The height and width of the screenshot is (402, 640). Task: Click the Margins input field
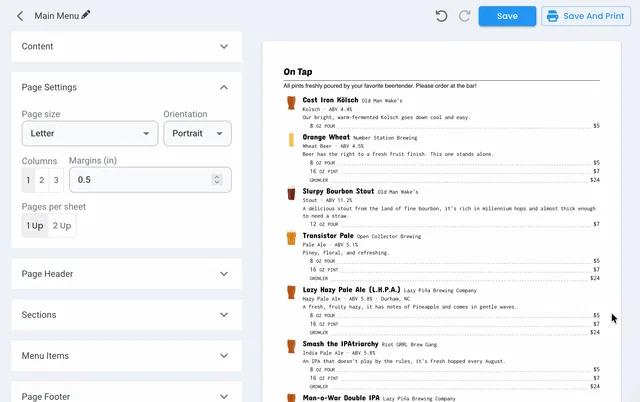(x=150, y=180)
